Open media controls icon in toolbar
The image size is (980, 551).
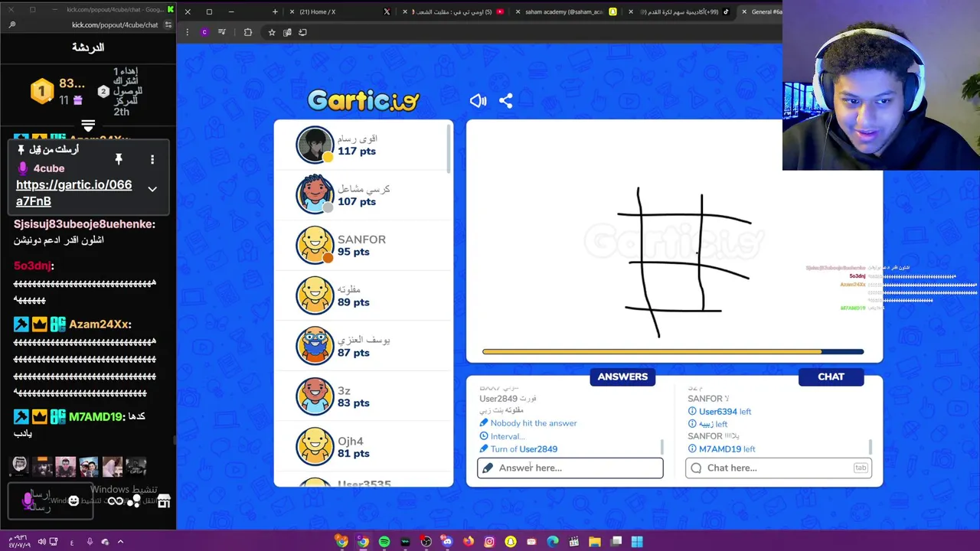pyautogui.click(x=222, y=32)
